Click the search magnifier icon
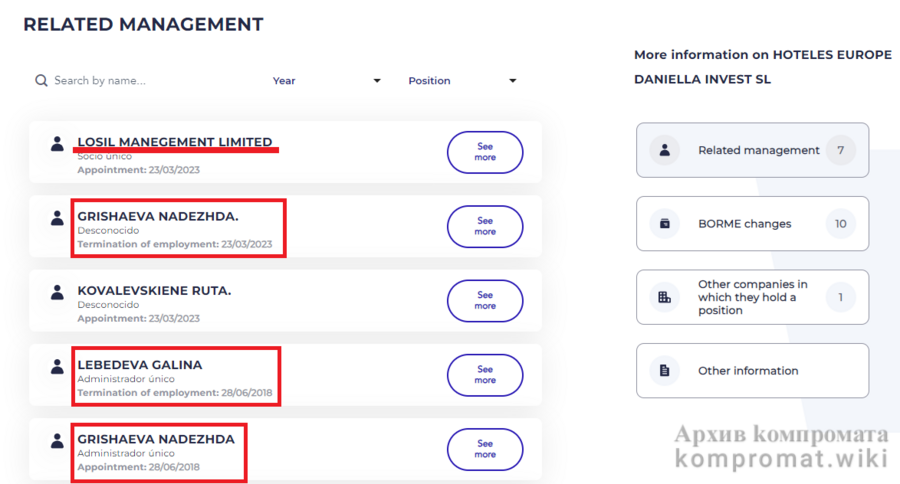The width and height of the screenshot is (900, 484). click(x=41, y=81)
